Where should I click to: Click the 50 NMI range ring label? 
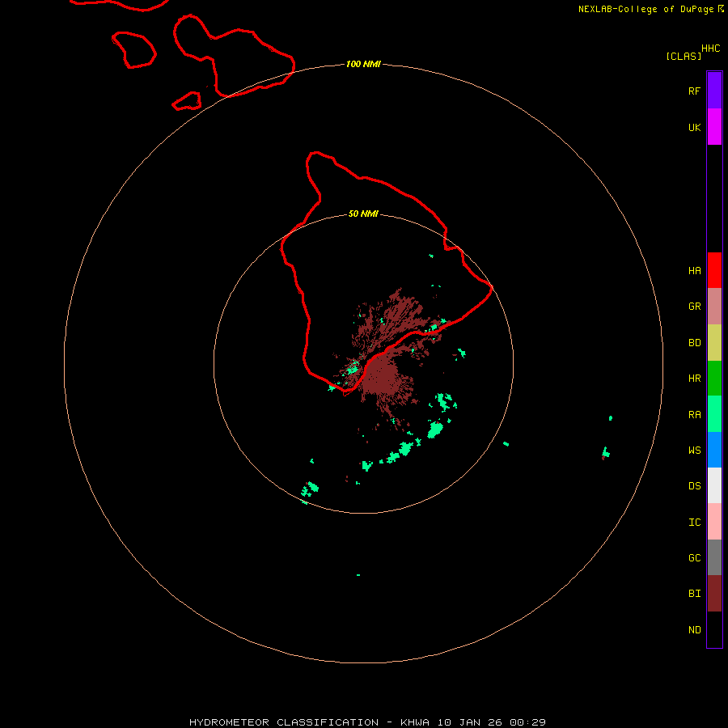363,214
